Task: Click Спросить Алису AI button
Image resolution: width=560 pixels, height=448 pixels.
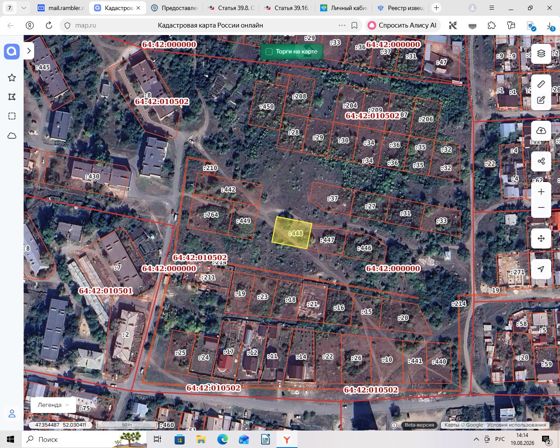Action: click(402, 25)
